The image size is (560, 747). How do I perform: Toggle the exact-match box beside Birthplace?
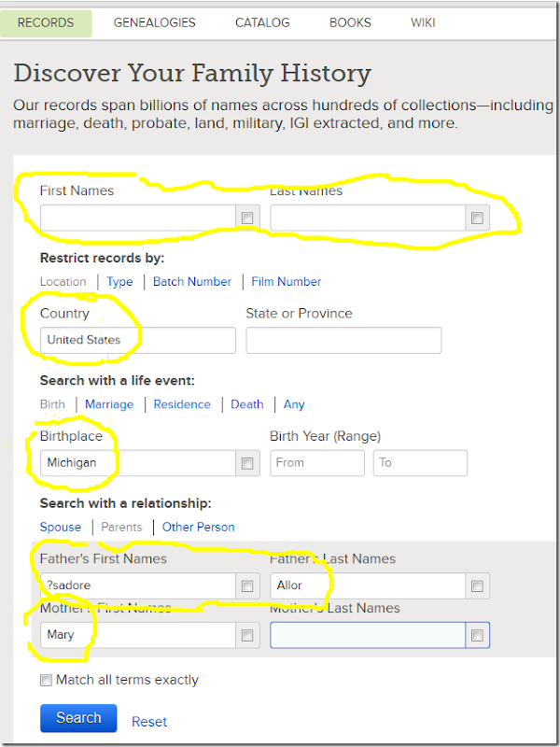[247, 463]
